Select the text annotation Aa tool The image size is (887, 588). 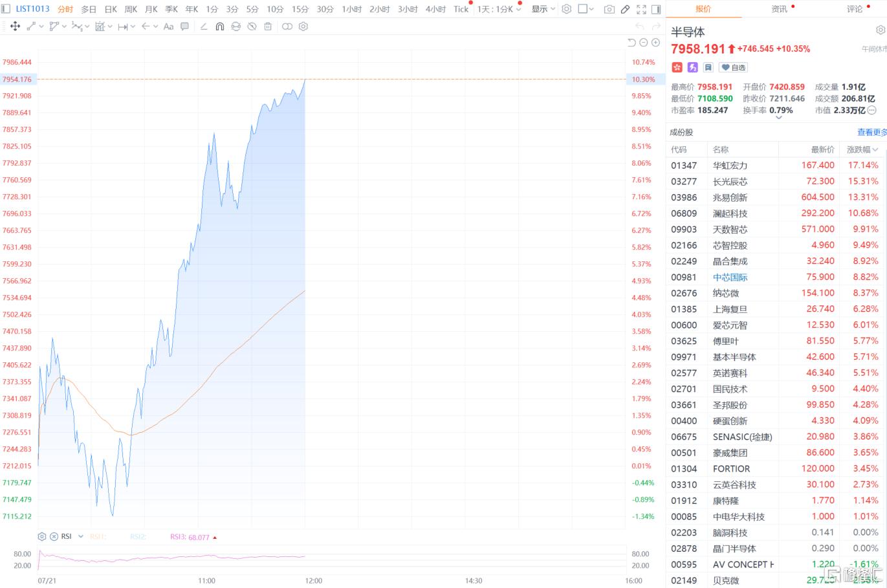click(168, 27)
